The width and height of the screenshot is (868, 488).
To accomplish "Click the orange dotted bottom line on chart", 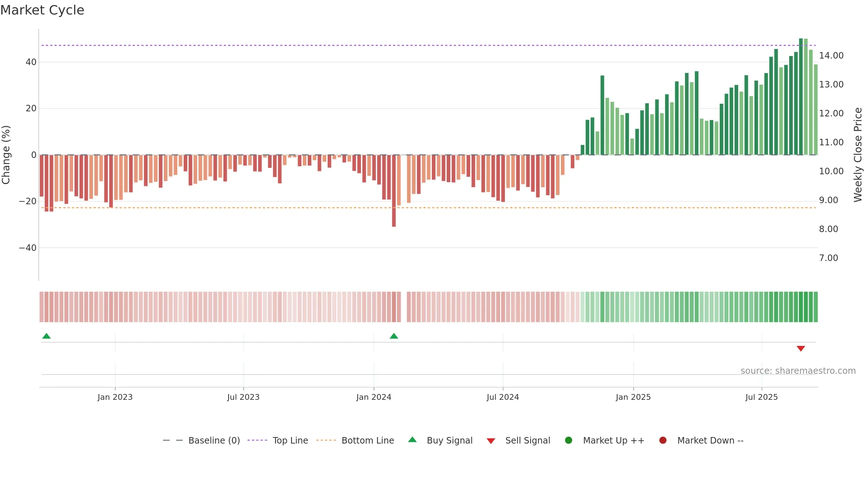I will click(x=429, y=207).
